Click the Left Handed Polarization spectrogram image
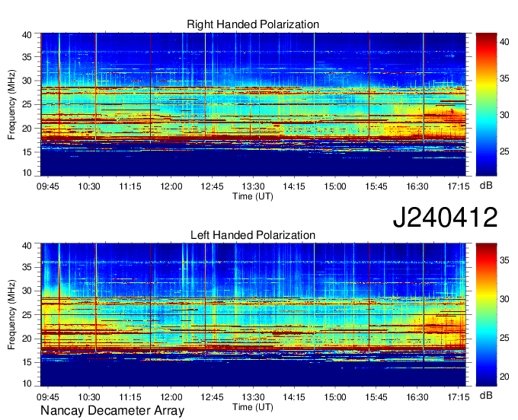518x420 pixels. [x=253, y=315]
